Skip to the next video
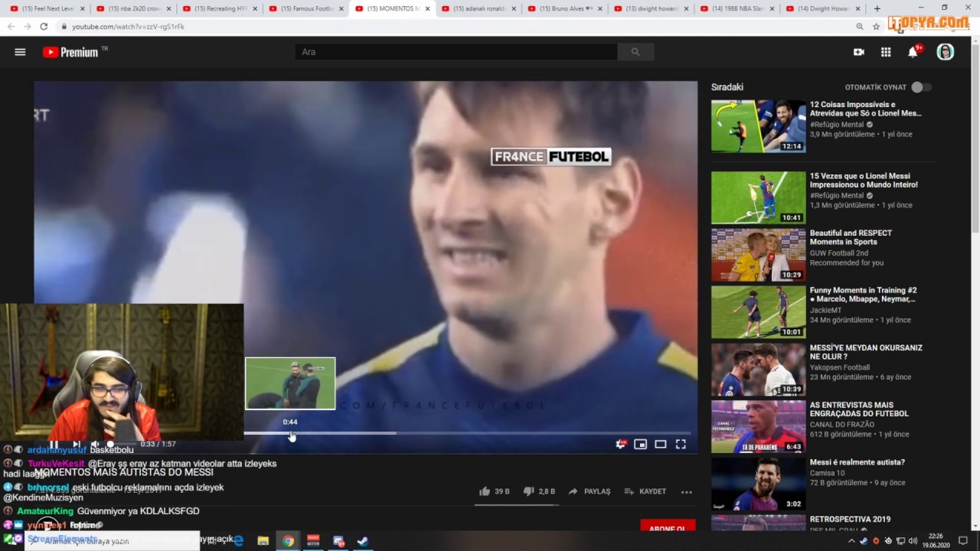The image size is (980, 551). click(x=76, y=444)
